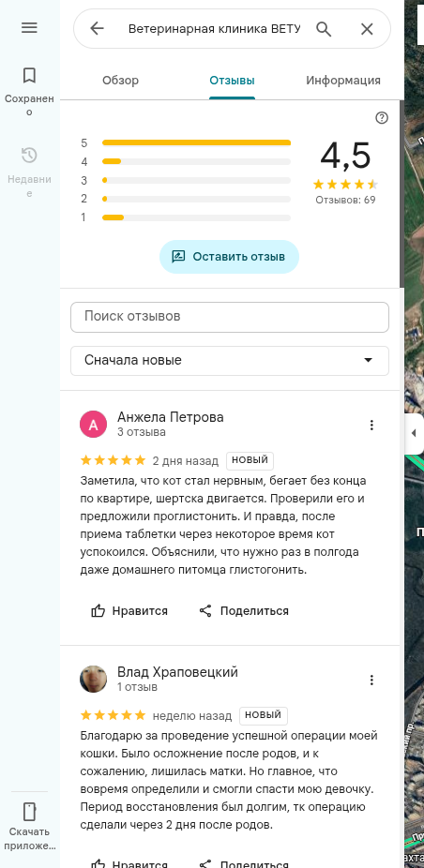The image size is (424, 868).
Task: Click the magnifier search icon
Action: click(x=324, y=29)
